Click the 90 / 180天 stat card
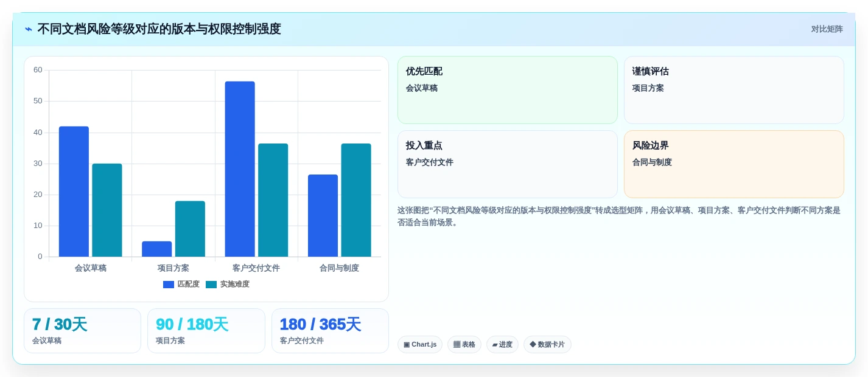 206,331
